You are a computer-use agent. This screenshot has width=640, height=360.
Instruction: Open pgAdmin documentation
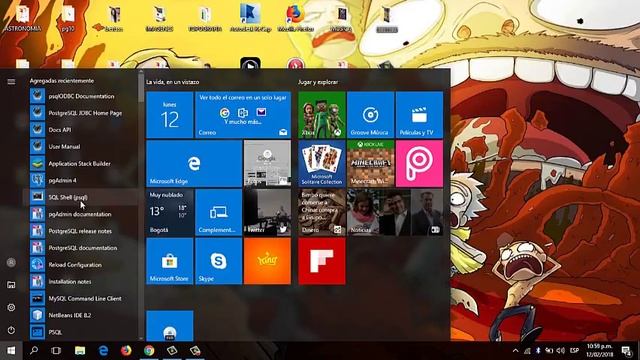pos(81,214)
